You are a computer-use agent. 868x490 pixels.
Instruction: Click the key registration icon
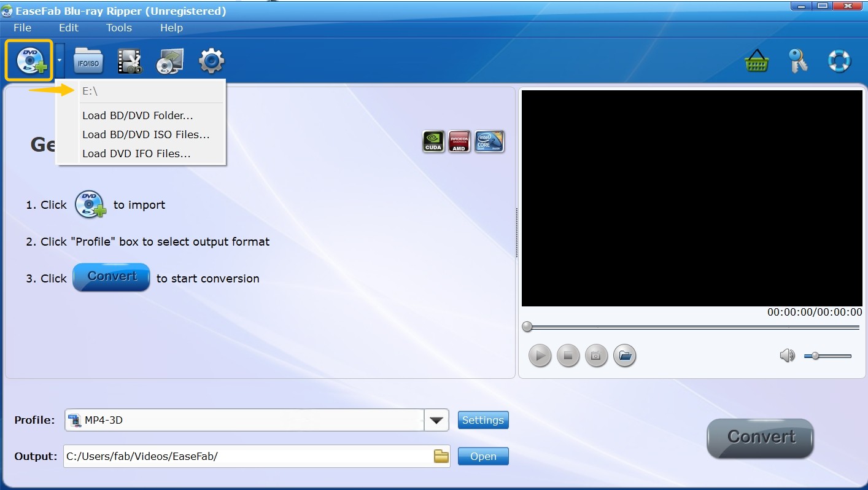click(x=797, y=60)
